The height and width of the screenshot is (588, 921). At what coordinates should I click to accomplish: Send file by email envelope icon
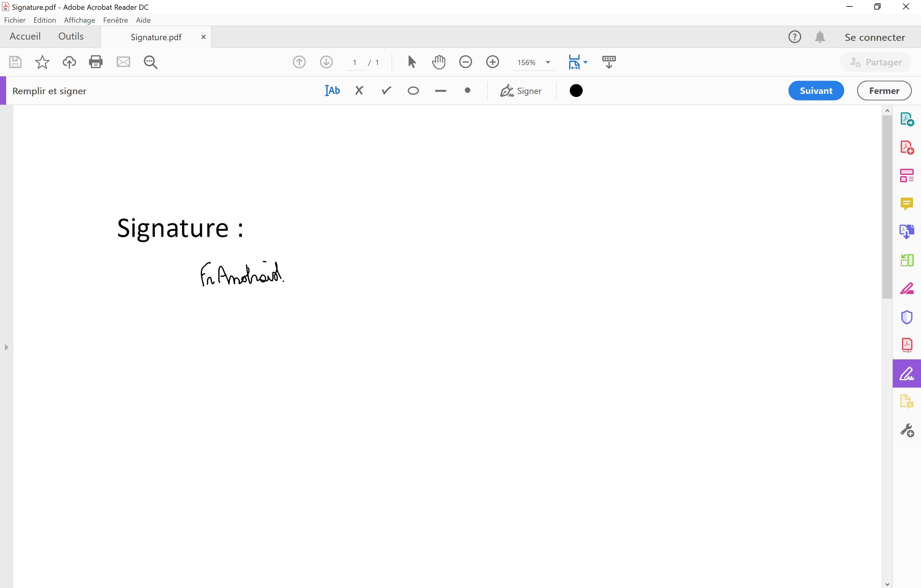123,62
